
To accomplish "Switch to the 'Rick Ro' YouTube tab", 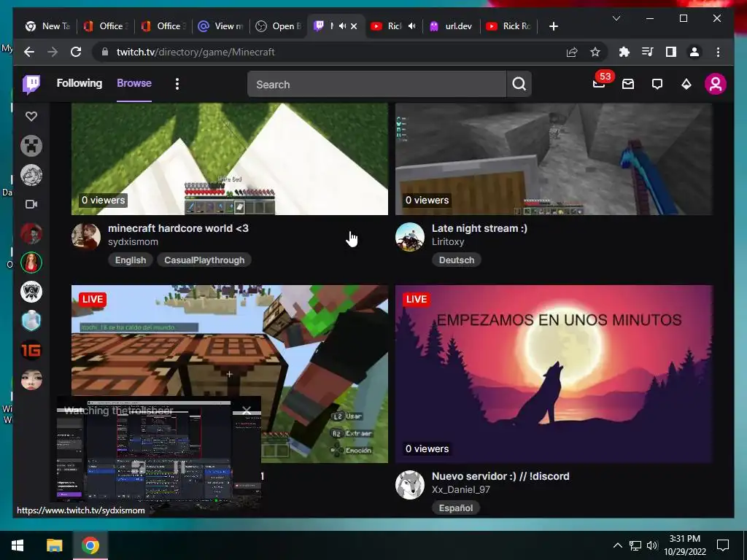I will 509,26.
